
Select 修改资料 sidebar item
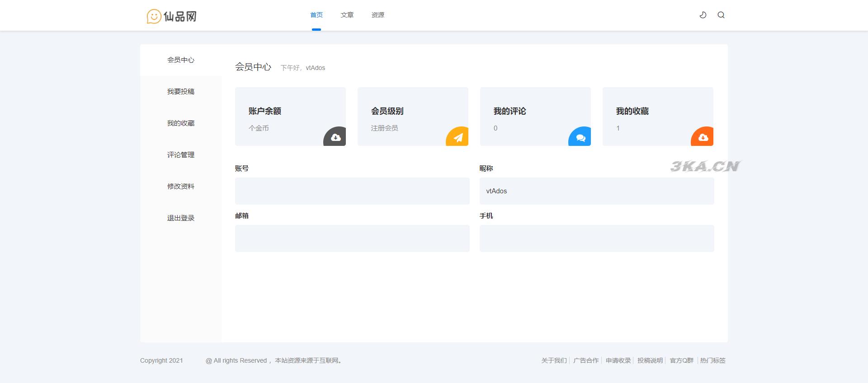tap(181, 187)
